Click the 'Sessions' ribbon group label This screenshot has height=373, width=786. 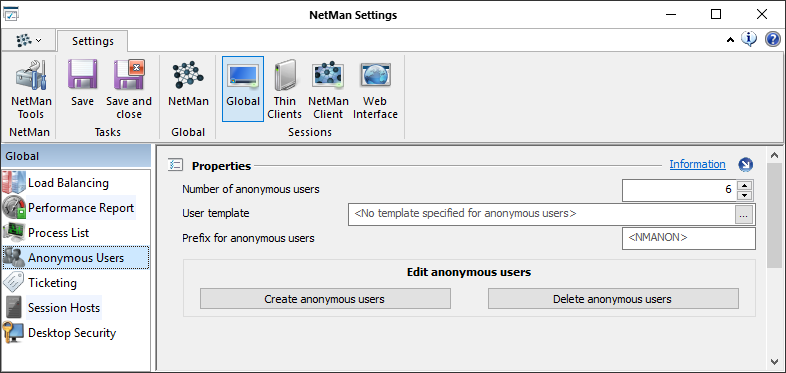tap(310, 132)
